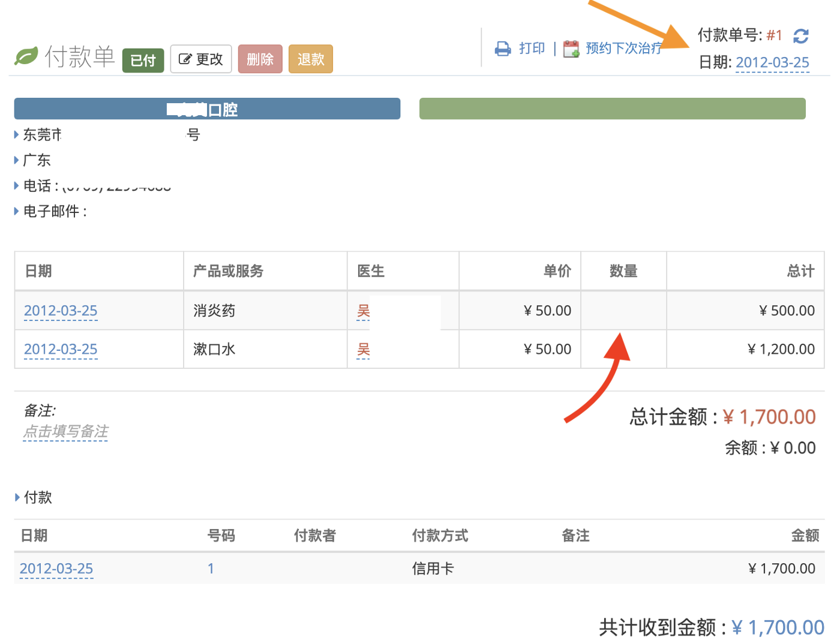Click payment date 2012-03-25 link
This screenshot has height=643, width=840.
[x=56, y=569]
